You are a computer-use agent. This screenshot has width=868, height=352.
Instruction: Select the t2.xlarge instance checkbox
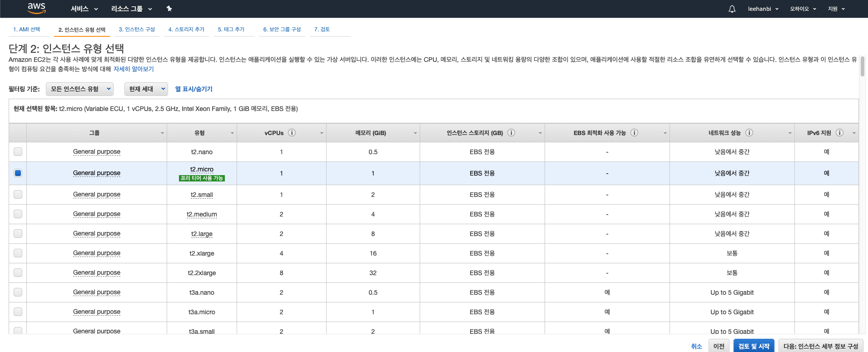click(x=18, y=253)
